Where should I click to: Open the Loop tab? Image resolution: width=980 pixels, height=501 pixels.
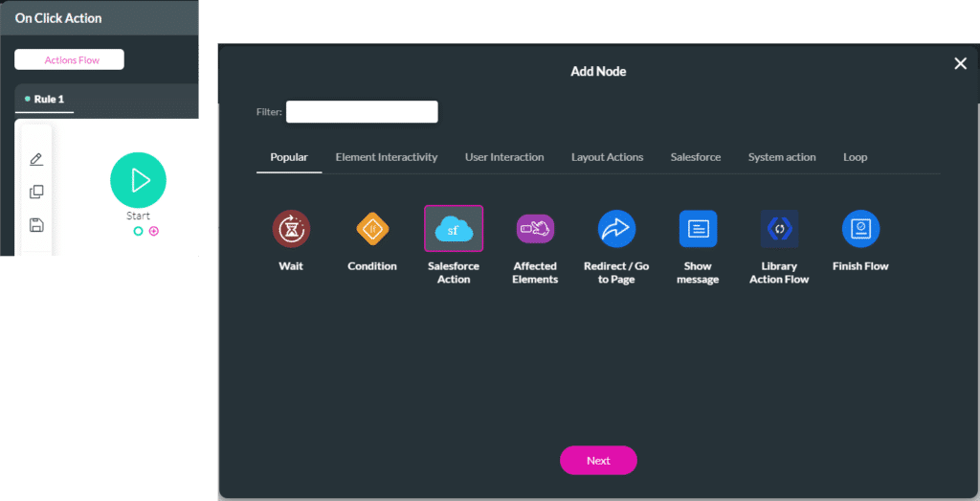point(855,158)
